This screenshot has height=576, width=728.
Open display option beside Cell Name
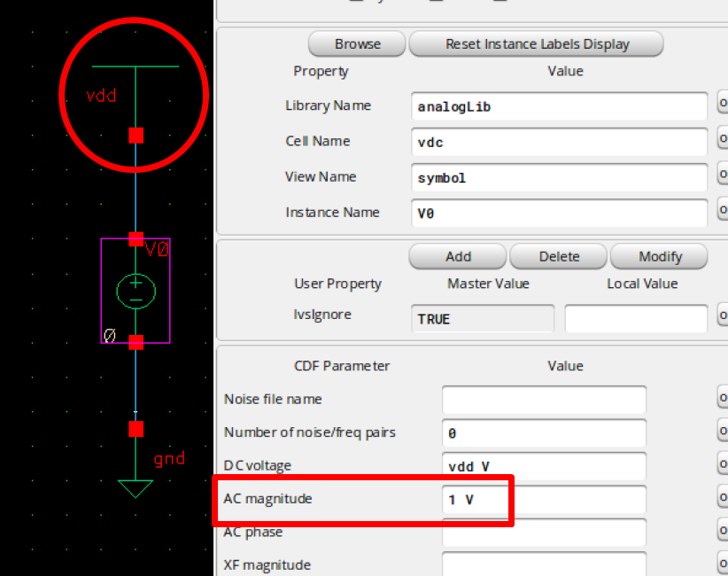pos(723,138)
